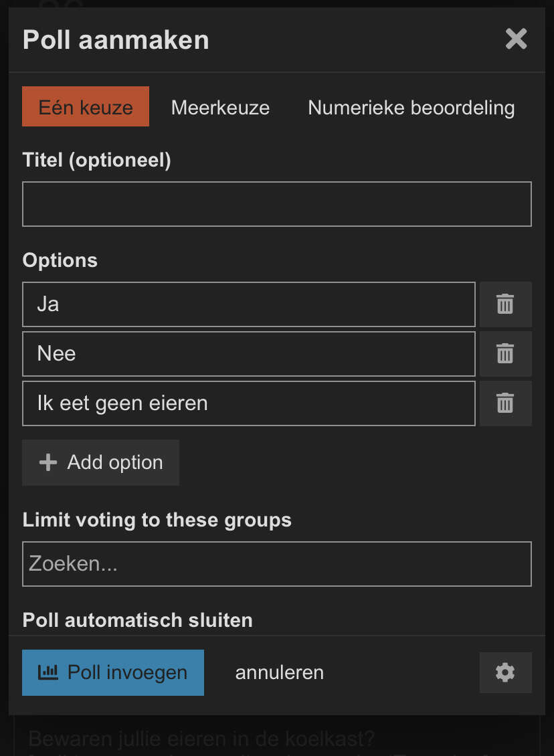Screen dimensions: 554x756
Task: Trash the 'Ik eet geen eieren' option
Action: [505, 403]
